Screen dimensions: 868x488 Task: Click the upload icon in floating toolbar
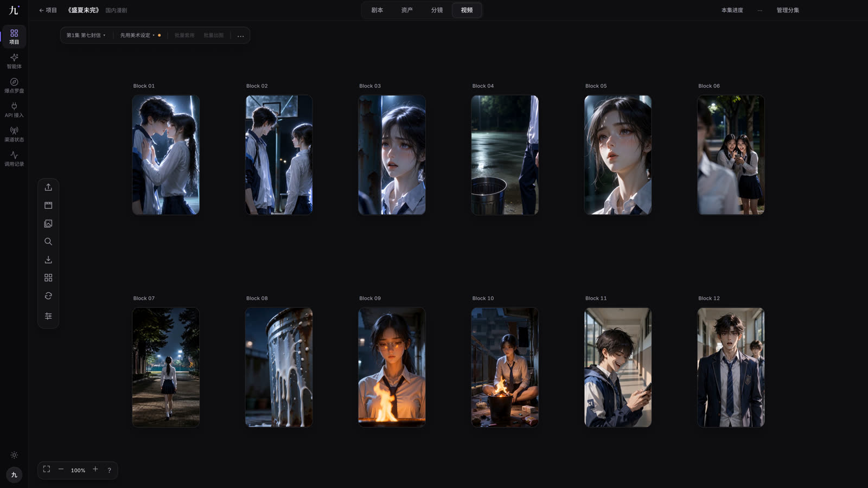click(48, 187)
